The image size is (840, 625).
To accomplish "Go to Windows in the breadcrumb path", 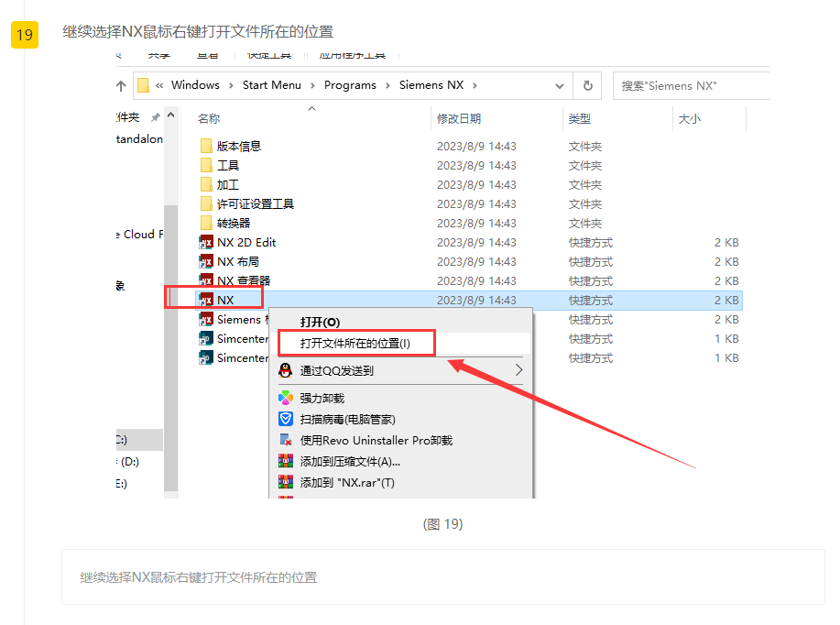I will (195, 85).
